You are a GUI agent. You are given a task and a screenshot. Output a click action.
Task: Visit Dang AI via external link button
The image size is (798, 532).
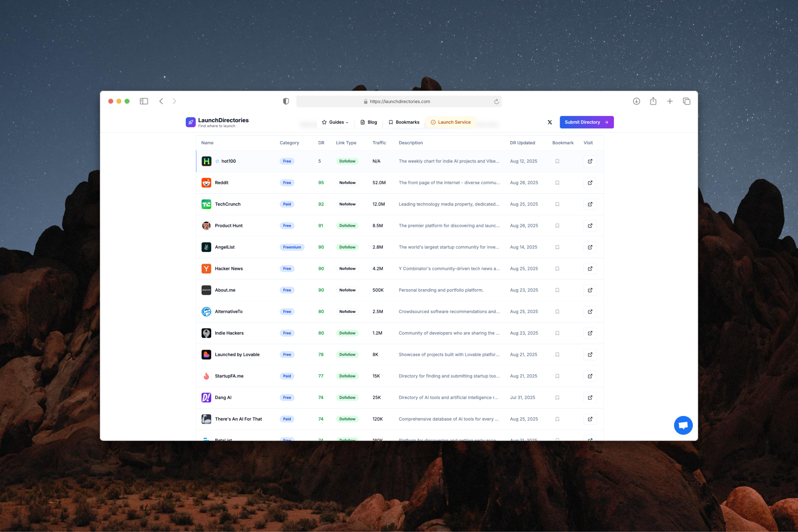click(590, 397)
